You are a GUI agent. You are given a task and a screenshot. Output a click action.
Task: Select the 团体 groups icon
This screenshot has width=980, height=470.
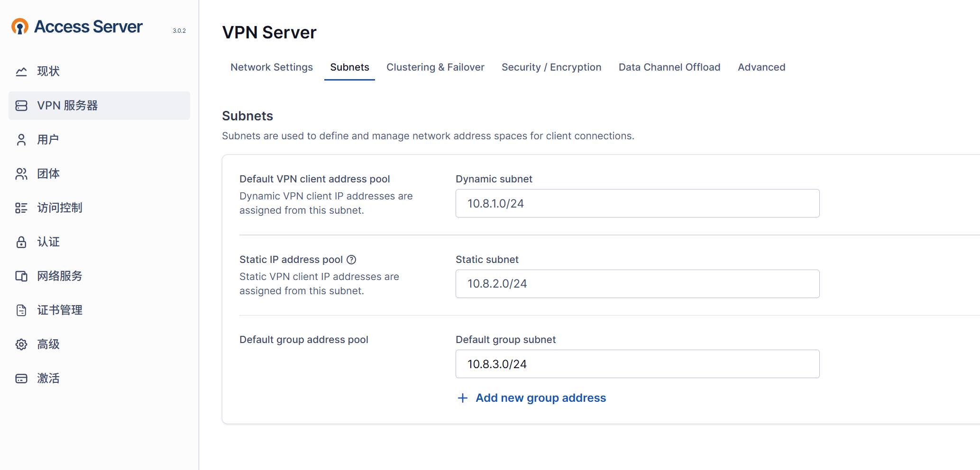click(x=21, y=174)
